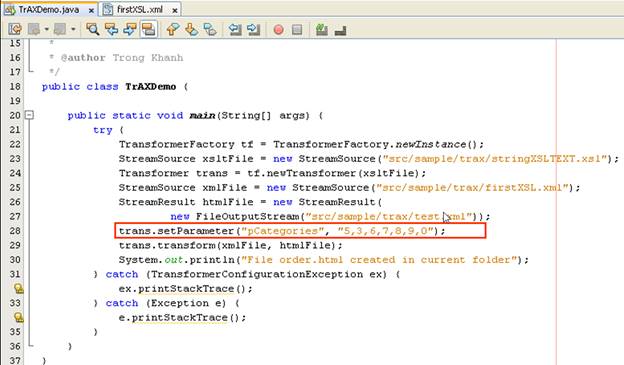This screenshot has width=624, height=365.
Task: Click Next Bookmark down-arrow icon
Action: tap(191, 29)
